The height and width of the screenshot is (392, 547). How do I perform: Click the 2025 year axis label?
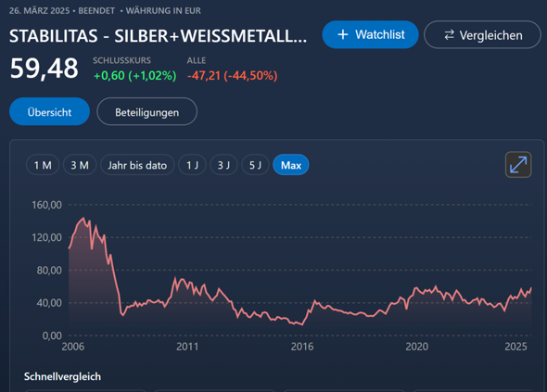(515, 347)
